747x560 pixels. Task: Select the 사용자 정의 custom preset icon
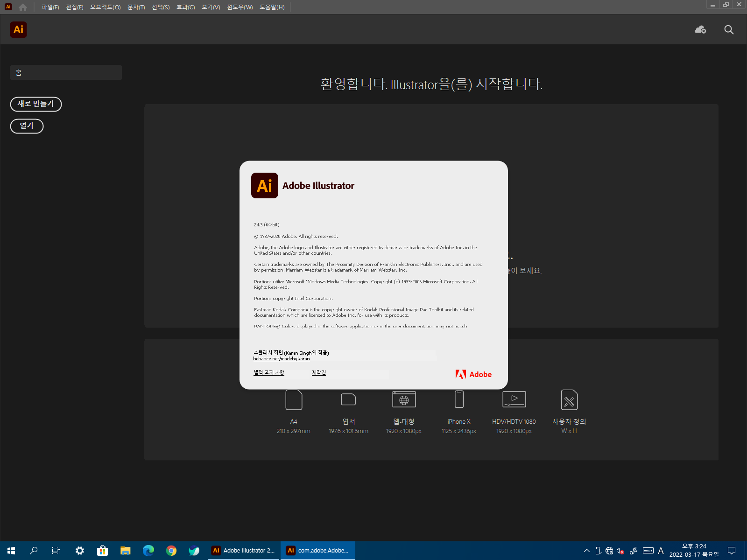tap(569, 400)
